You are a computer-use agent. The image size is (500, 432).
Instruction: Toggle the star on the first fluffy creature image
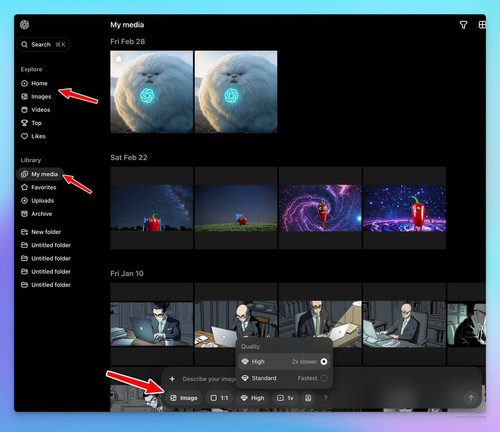point(118,59)
